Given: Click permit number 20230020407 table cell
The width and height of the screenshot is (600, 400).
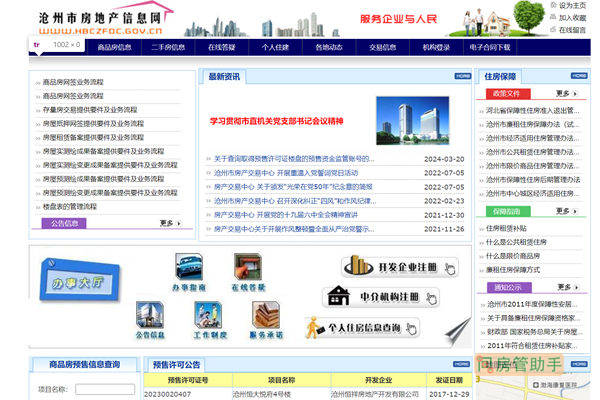Looking at the screenshot, I should (188, 394).
